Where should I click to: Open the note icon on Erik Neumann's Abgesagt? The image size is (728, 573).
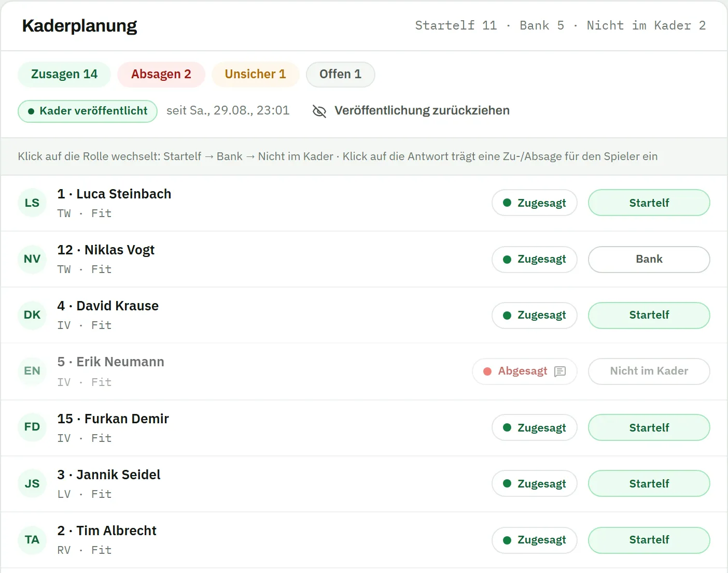tap(560, 371)
